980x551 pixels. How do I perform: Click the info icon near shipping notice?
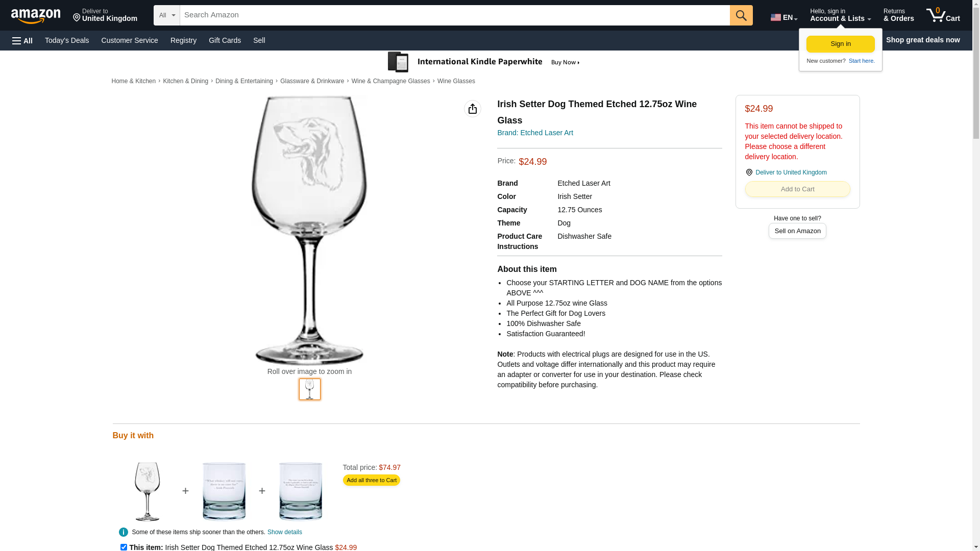click(x=124, y=532)
